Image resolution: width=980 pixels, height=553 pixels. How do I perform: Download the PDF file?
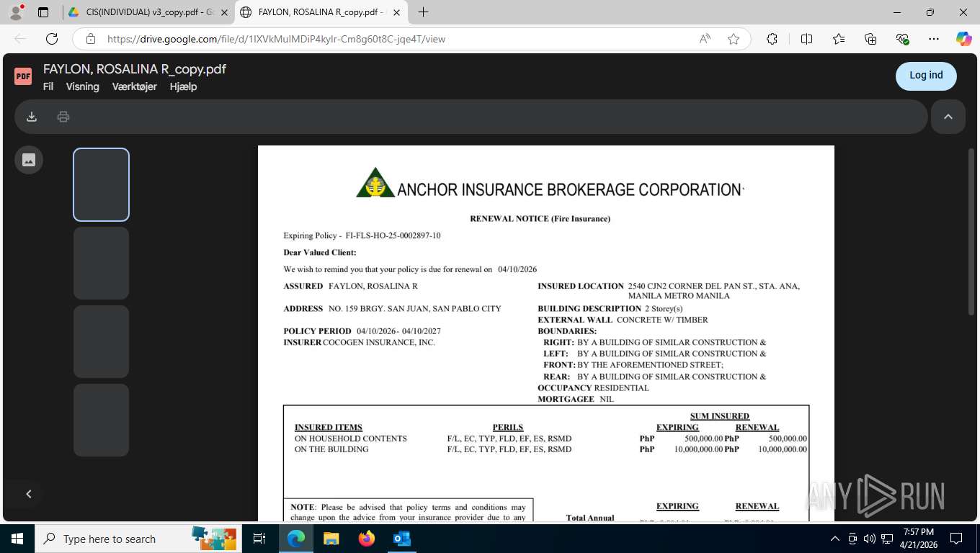tap(32, 117)
